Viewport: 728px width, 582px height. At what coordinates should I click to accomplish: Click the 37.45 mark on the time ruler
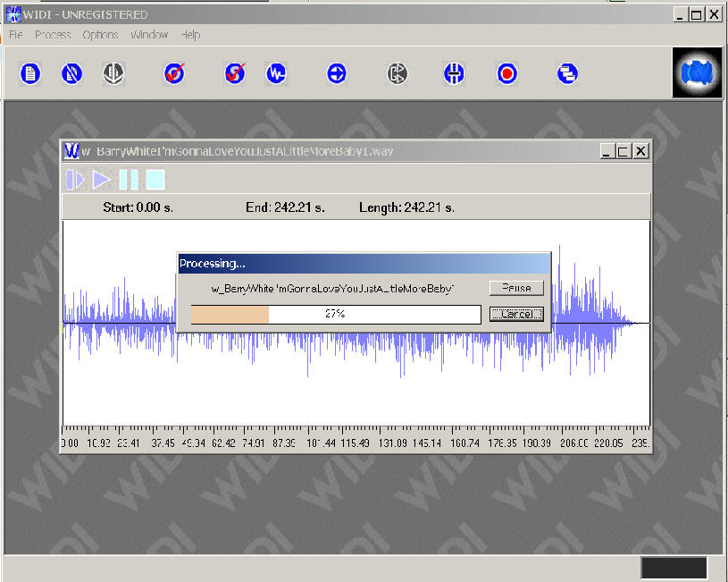tap(163, 443)
